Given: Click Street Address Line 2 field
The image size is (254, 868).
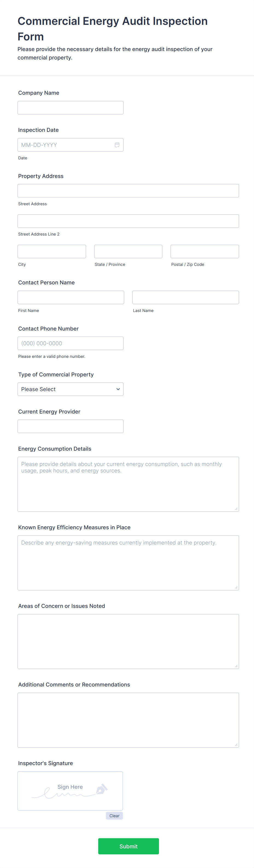Looking at the screenshot, I should tap(128, 221).
